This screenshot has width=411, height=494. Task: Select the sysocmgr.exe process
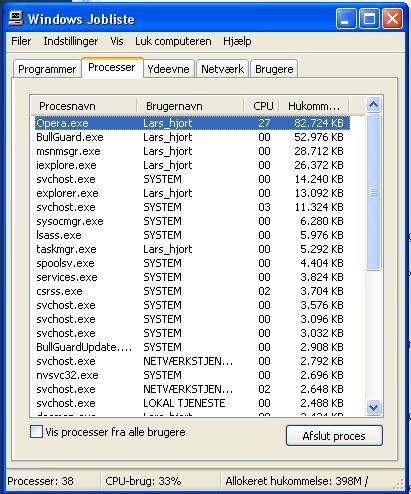pyautogui.click(x=192, y=221)
